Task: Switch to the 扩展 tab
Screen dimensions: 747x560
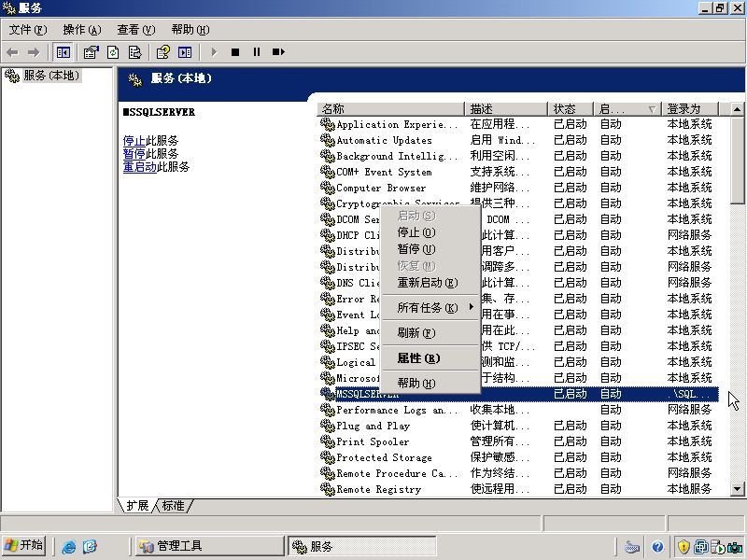Action: (x=137, y=506)
